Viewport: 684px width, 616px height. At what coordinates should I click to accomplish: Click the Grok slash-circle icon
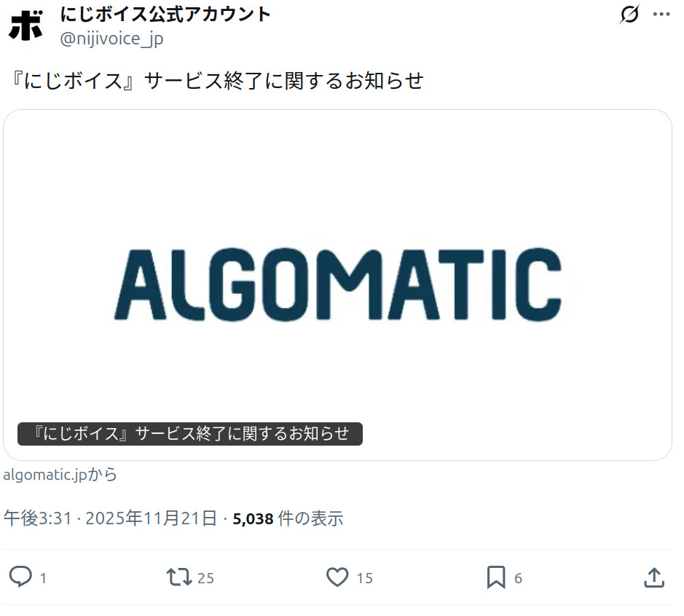click(629, 15)
